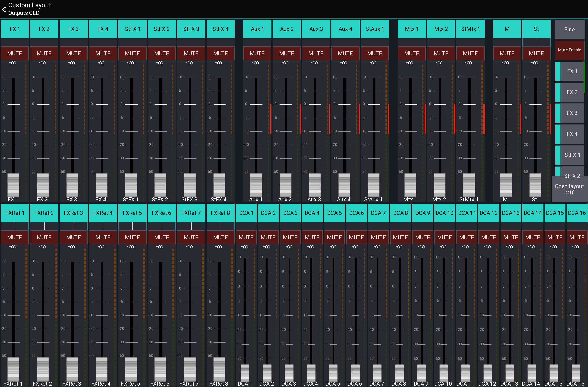Select the DCA 13 header
Screen dimensions: 588x387
point(511,213)
